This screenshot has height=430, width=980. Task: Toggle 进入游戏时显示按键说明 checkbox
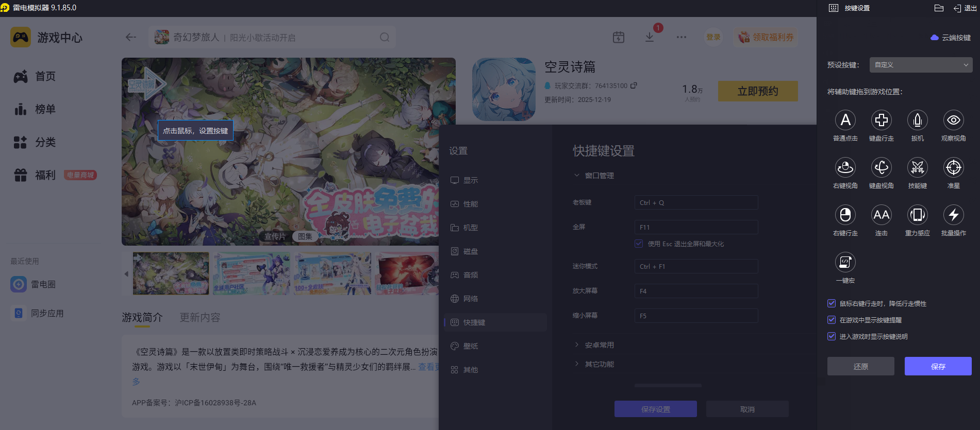pos(832,336)
